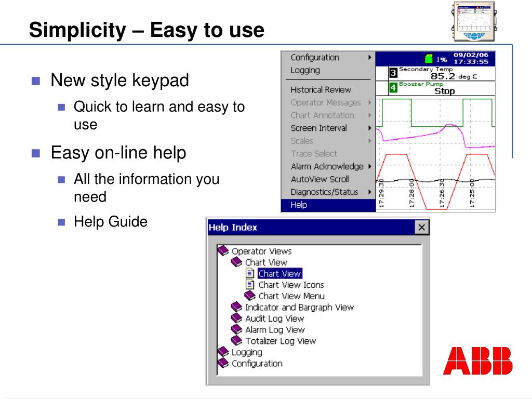Click Audit Log View book icon
532x399 pixels.
click(236, 318)
